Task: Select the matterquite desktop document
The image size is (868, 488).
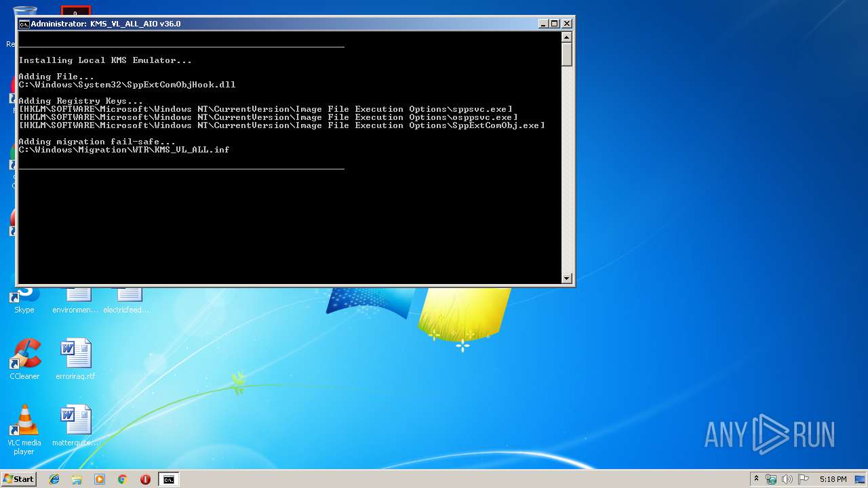Action: click(75, 426)
